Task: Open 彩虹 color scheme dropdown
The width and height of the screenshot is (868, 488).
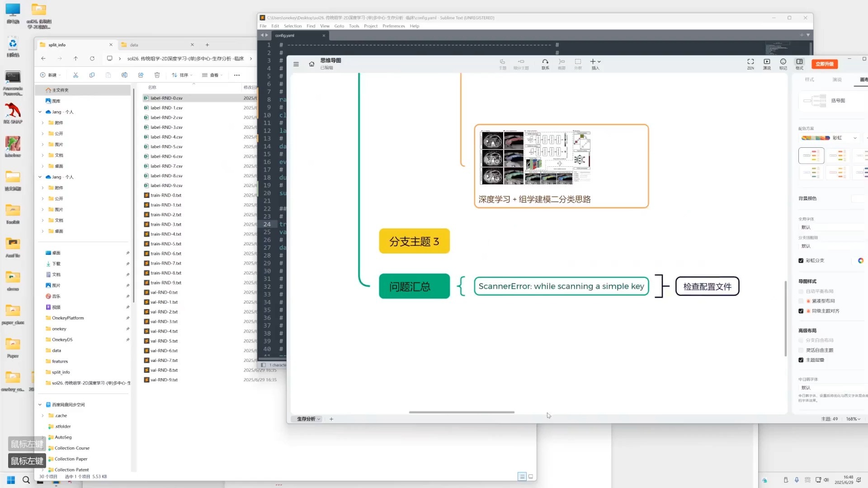Action: [x=829, y=138]
